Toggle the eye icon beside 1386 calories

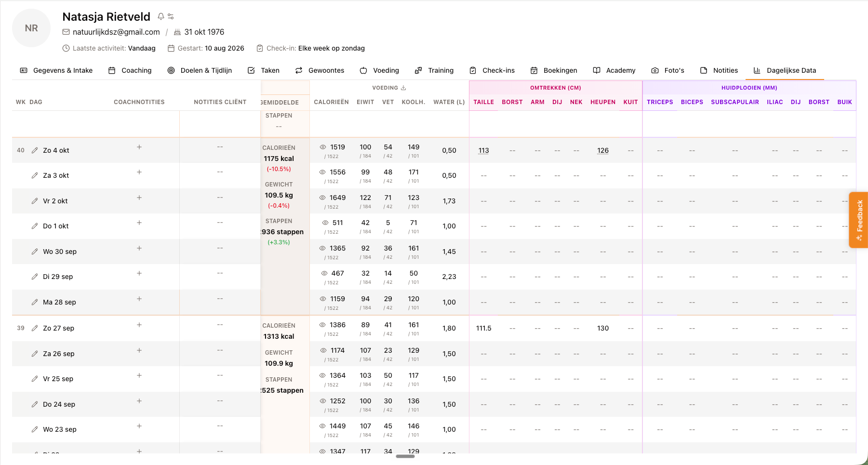323,325
